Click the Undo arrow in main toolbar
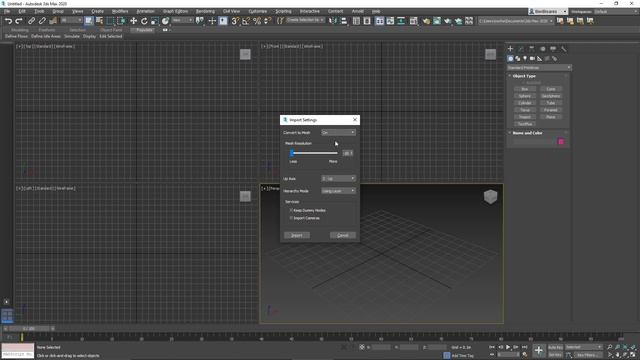The height and width of the screenshot is (360, 640). (x=8, y=21)
